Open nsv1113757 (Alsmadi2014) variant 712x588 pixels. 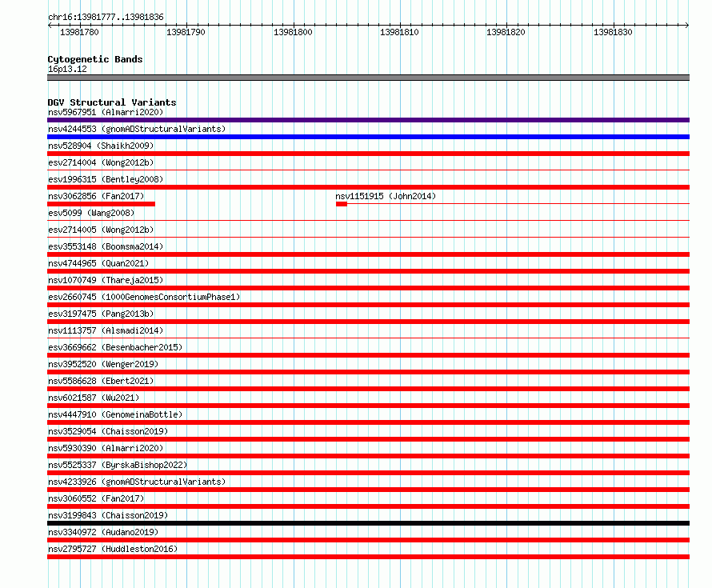coord(106,330)
